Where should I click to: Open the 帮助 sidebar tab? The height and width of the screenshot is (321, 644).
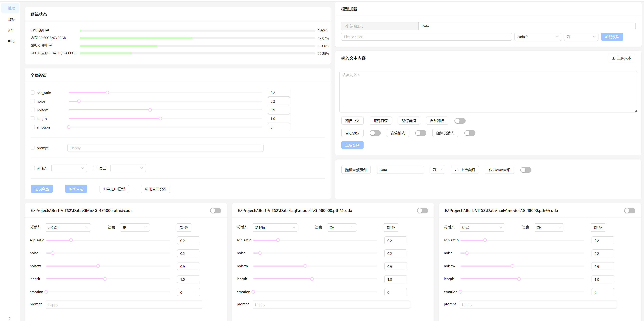click(12, 42)
